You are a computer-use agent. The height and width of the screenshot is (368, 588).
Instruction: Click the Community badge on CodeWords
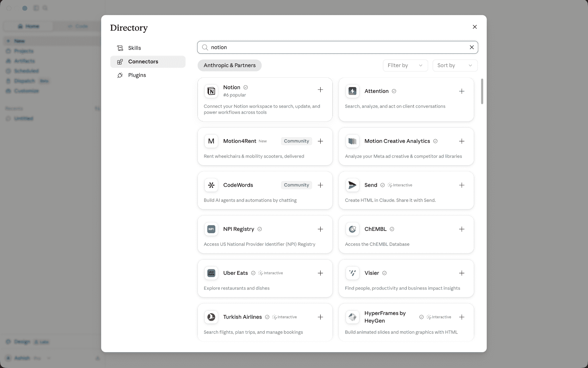tap(296, 185)
